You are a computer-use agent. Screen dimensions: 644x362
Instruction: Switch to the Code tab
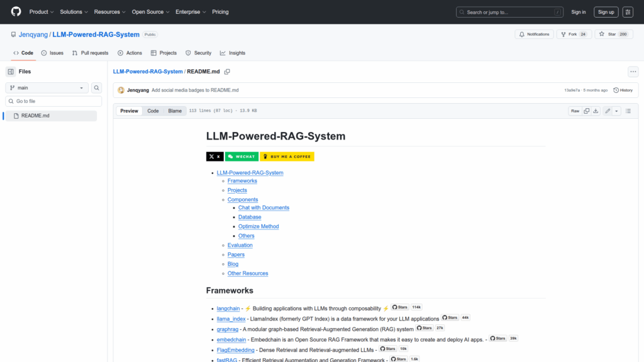tap(23, 53)
